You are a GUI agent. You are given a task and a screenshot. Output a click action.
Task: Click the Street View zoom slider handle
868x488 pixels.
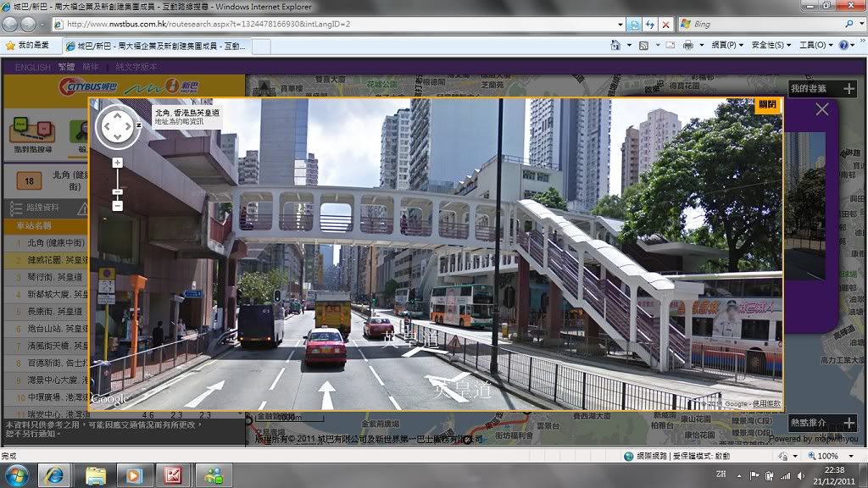click(117, 192)
